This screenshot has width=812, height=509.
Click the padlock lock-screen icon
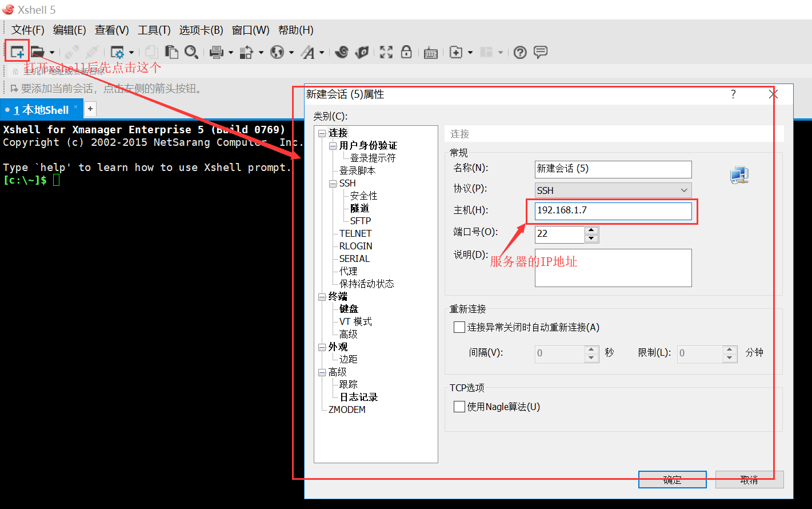406,52
